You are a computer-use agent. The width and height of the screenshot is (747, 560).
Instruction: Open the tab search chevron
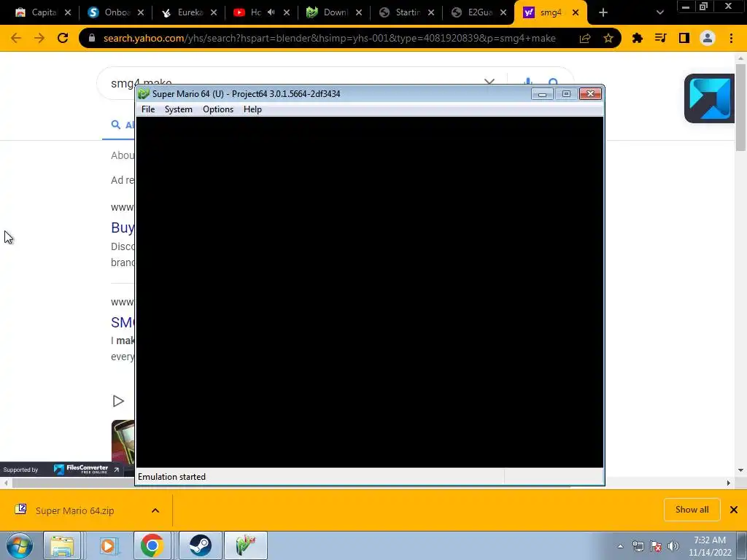(659, 13)
